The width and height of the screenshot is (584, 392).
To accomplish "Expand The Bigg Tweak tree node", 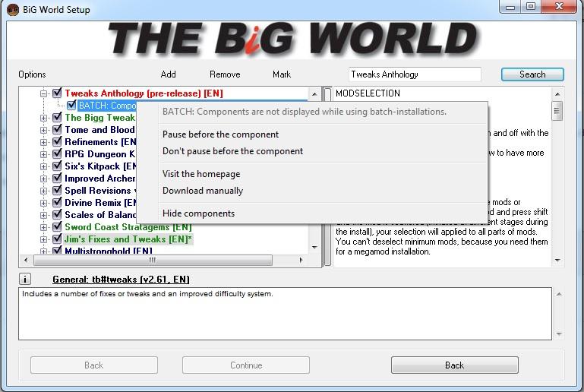I will point(43,118).
